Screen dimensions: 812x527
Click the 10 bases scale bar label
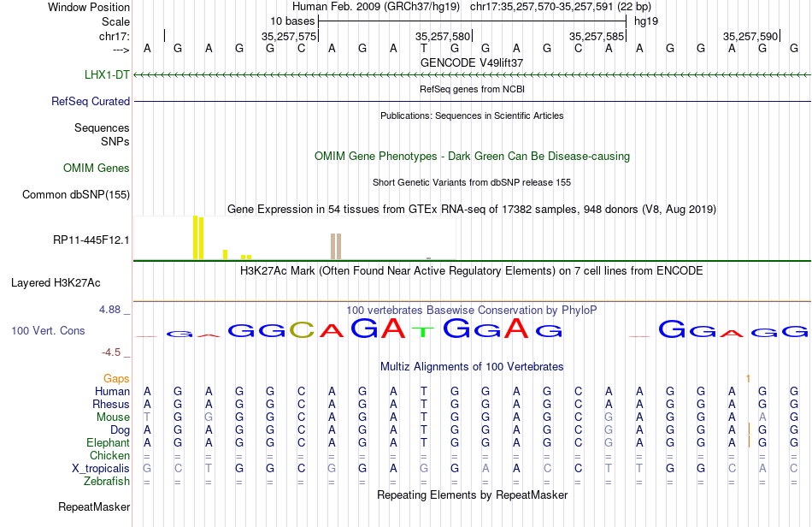292,21
